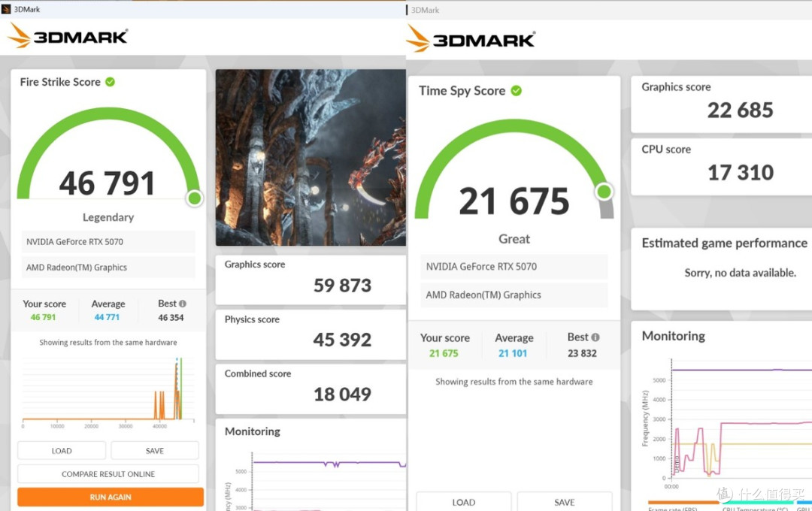Open the Fire Strike scene preview image
The width and height of the screenshot is (812, 511).
pos(311,157)
